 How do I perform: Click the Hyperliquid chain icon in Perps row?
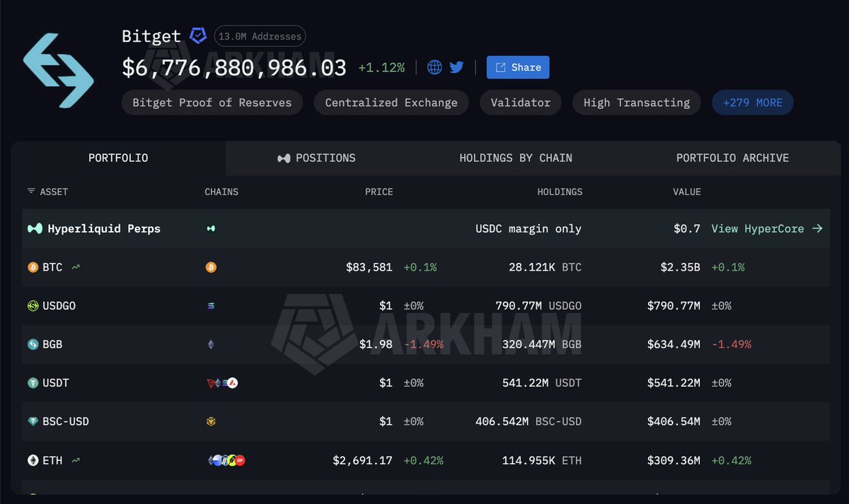[211, 229]
